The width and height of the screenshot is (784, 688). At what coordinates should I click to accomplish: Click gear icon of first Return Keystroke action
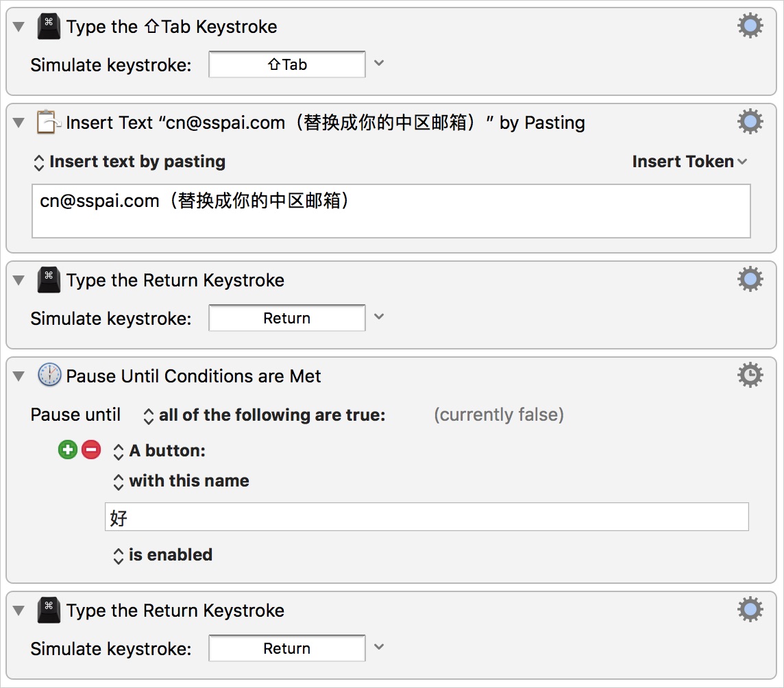tap(750, 280)
